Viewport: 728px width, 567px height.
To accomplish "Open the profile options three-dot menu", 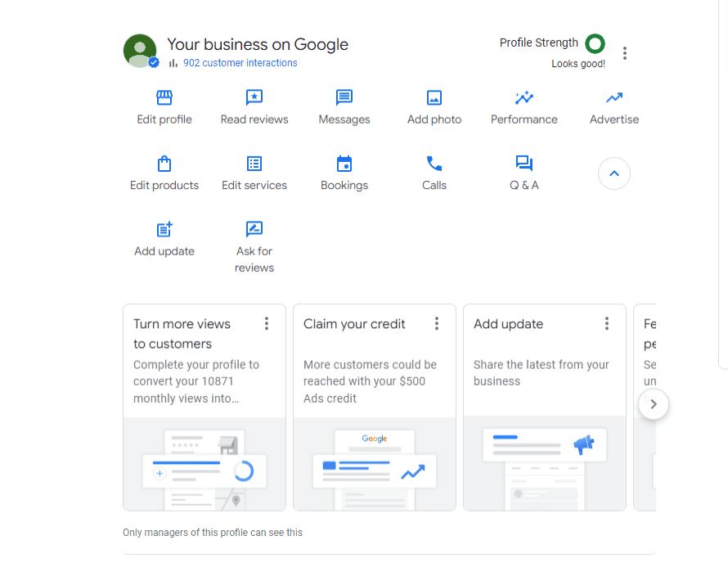I will tap(625, 52).
